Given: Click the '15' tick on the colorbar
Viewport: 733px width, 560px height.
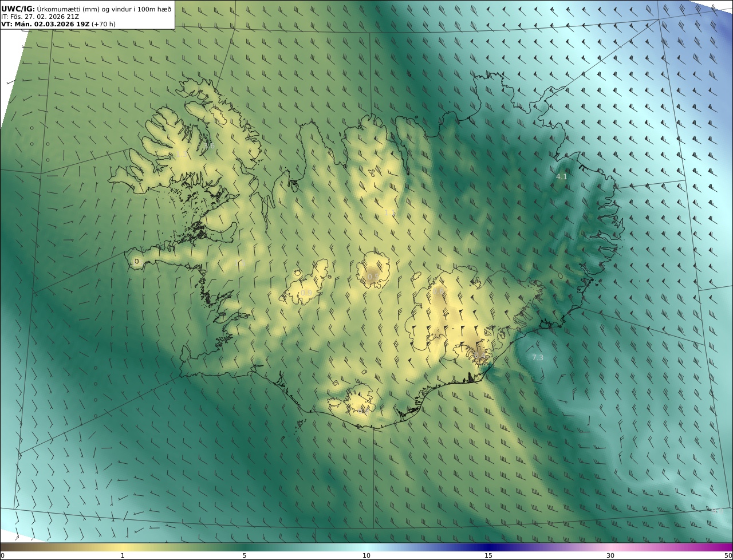Looking at the screenshot, I should (x=488, y=555).
